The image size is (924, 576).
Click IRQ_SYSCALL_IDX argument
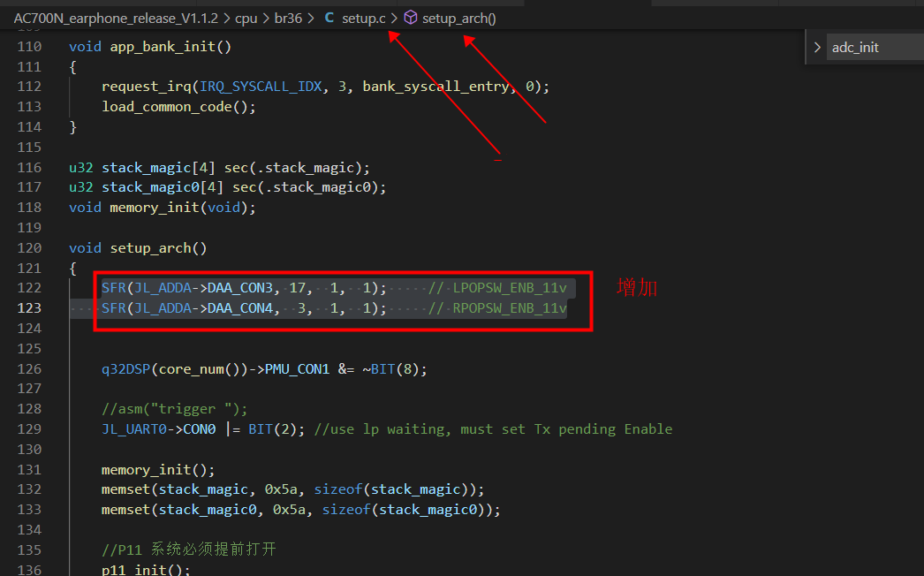[x=261, y=87]
